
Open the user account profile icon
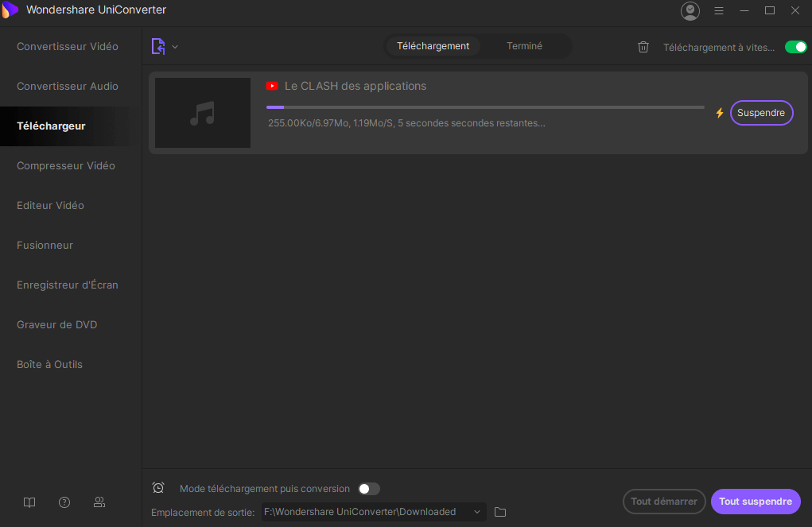click(x=690, y=10)
